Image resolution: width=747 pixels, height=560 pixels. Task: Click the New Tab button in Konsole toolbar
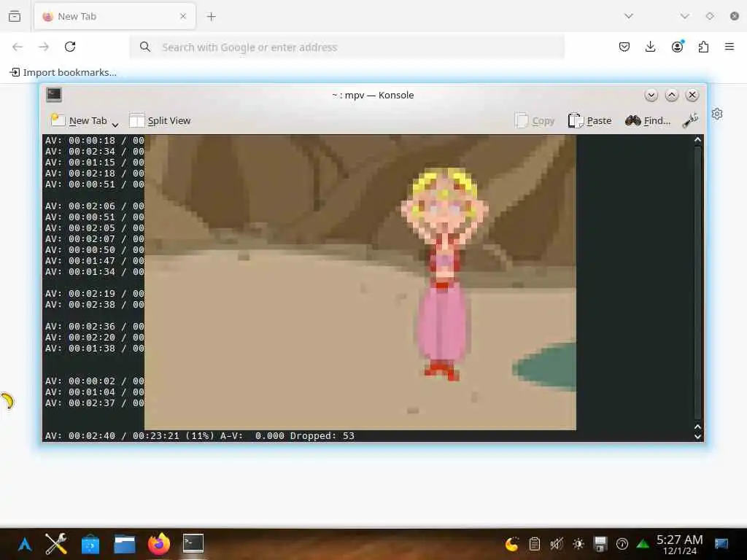(x=79, y=120)
